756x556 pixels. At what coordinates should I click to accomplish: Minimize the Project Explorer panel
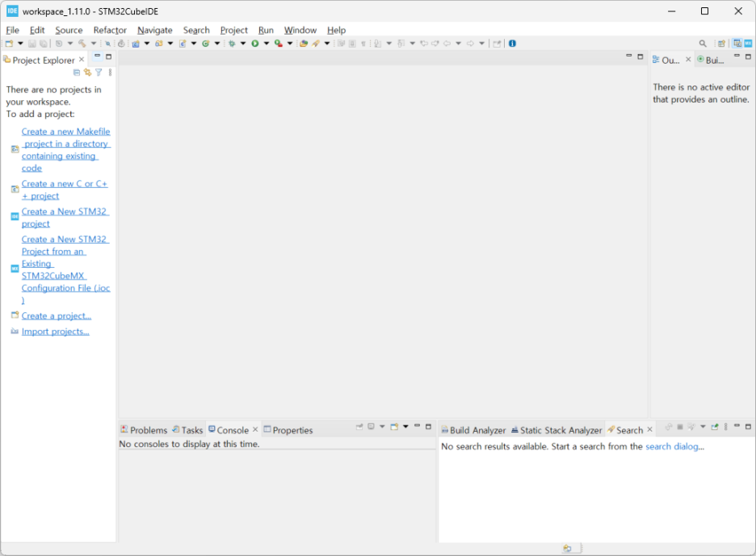click(97, 56)
